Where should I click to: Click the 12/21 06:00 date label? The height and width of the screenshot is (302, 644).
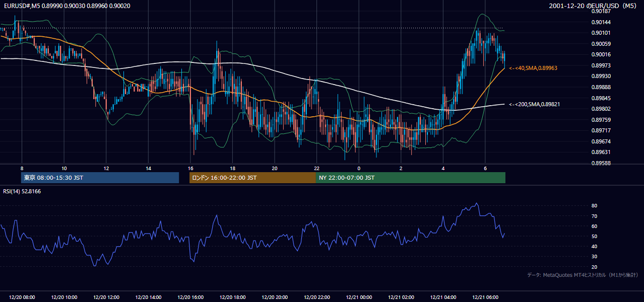point(485,297)
